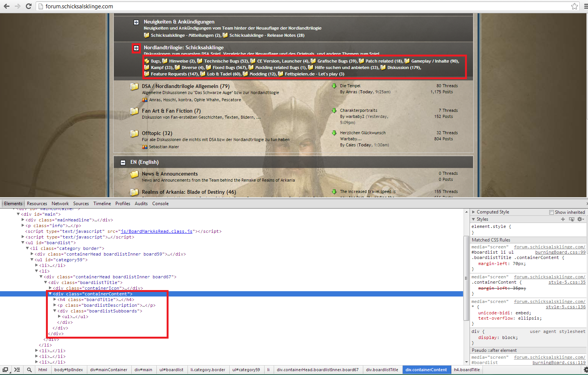
Task: Expand the Computed Style section
Action: [x=473, y=212]
